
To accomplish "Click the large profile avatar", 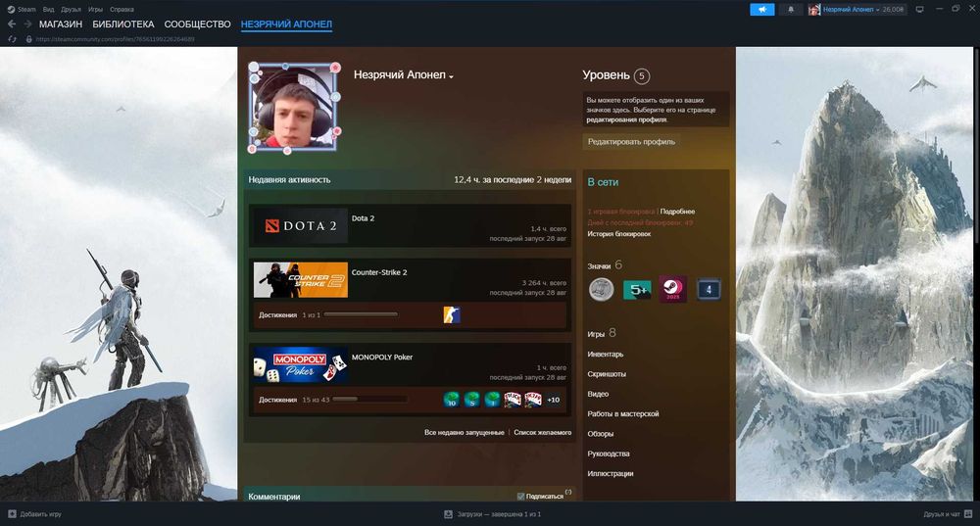I will (294, 108).
